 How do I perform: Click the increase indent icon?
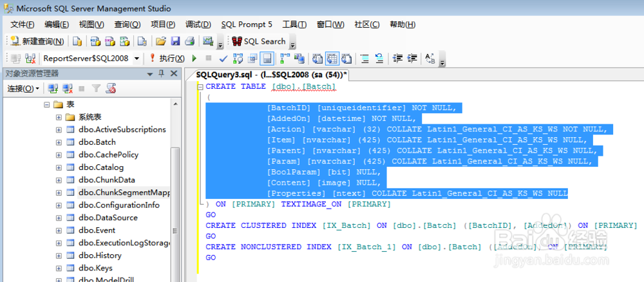pyautogui.click(x=412, y=59)
